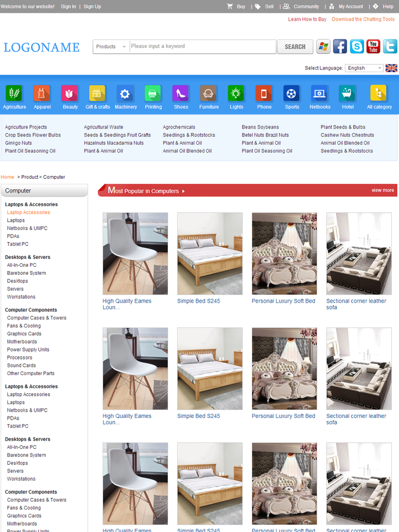Open Agrochemicals subcategory link

179,127
